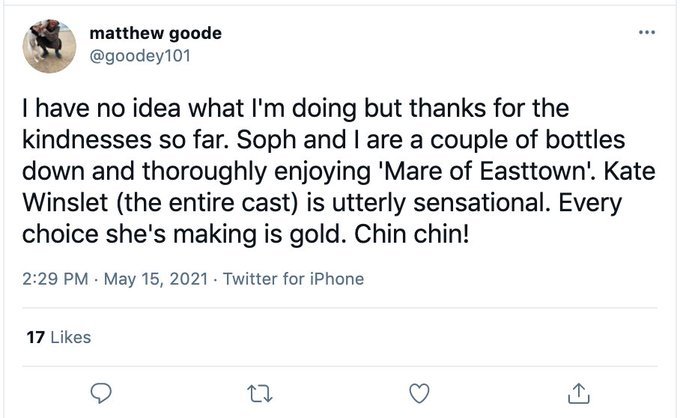Retweet this tweet using the arrows icon
The height and width of the screenshot is (418, 680).
point(259,391)
